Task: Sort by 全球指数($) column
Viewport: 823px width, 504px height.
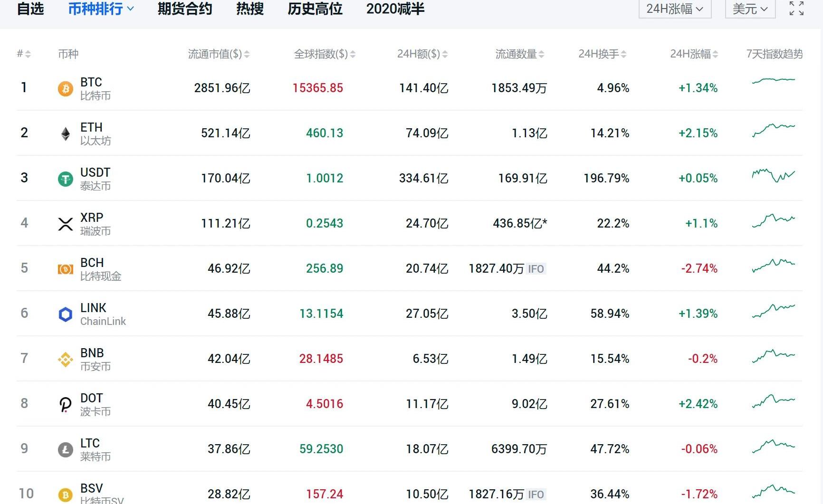Action: pos(325,54)
